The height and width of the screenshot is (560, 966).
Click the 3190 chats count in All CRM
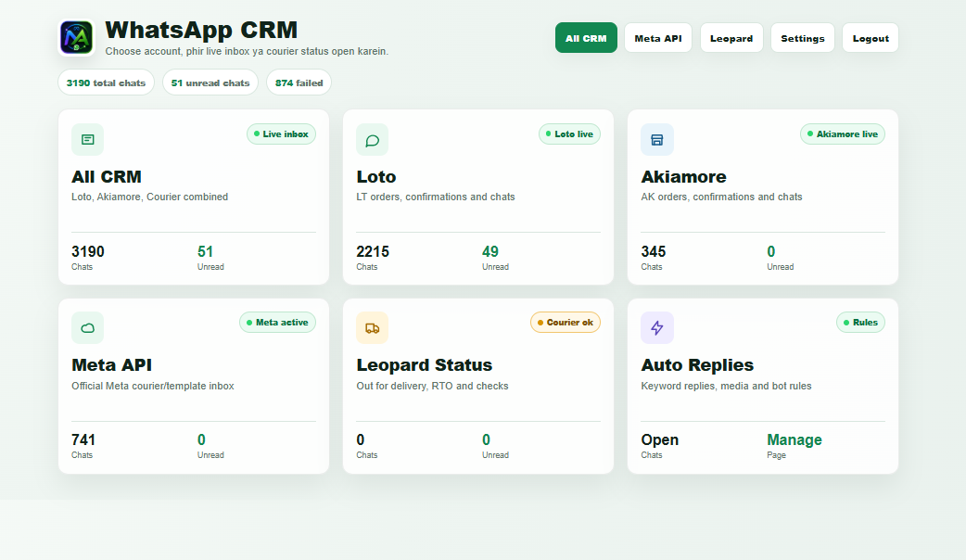click(x=87, y=251)
